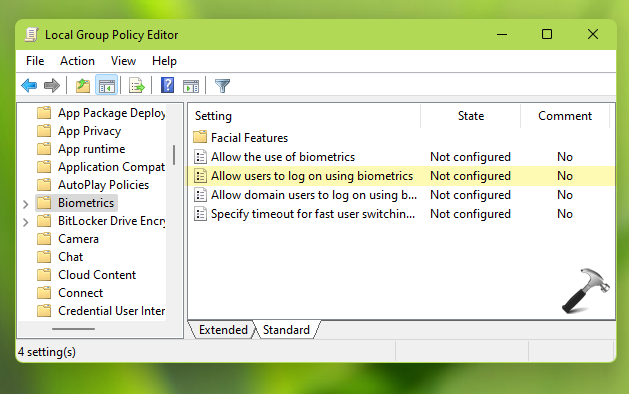Click the Facial Features folder icon
629x394 pixels.
tap(200, 138)
